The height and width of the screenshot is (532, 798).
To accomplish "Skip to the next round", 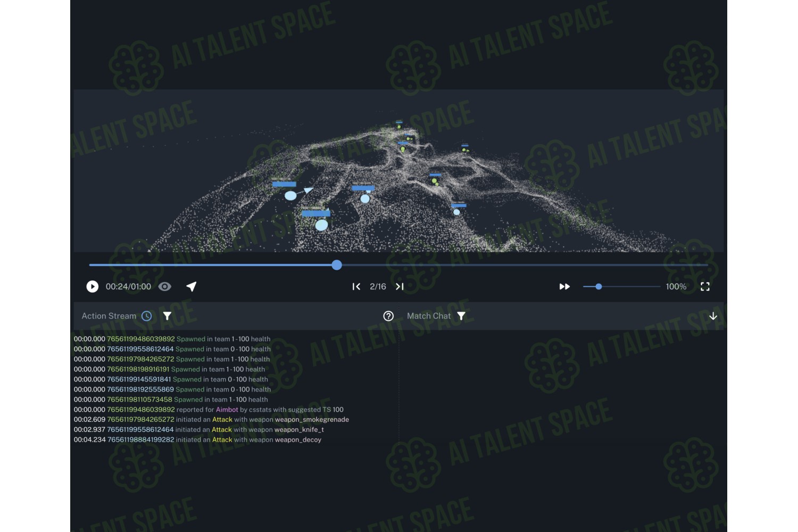I will (400, 287).
